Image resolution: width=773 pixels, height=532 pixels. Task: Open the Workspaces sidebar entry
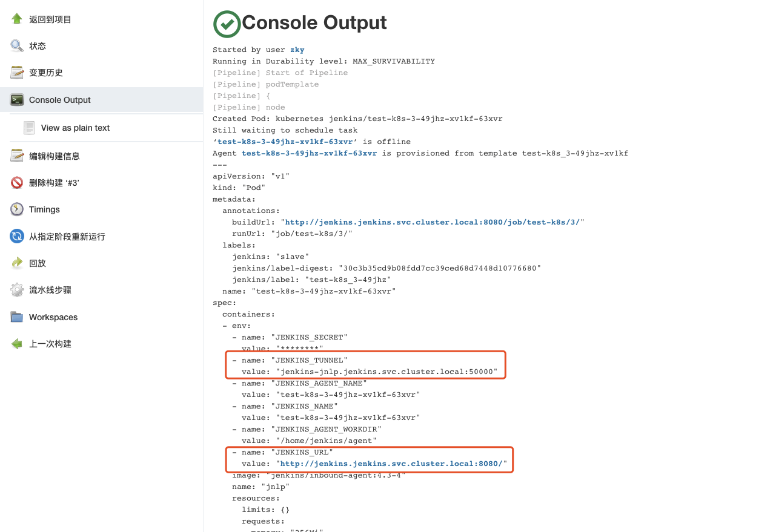click(101, 317)
